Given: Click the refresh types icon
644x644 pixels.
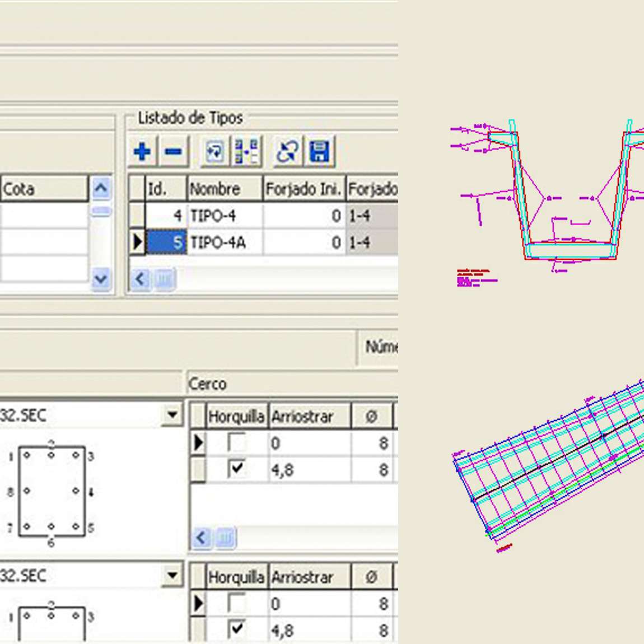Looking at the screenshot, I should click(x=287, y=152).
